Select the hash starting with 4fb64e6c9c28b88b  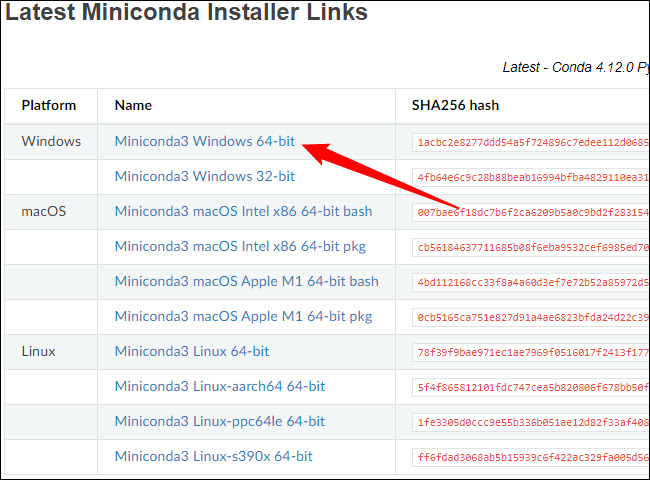pos(533,177)
